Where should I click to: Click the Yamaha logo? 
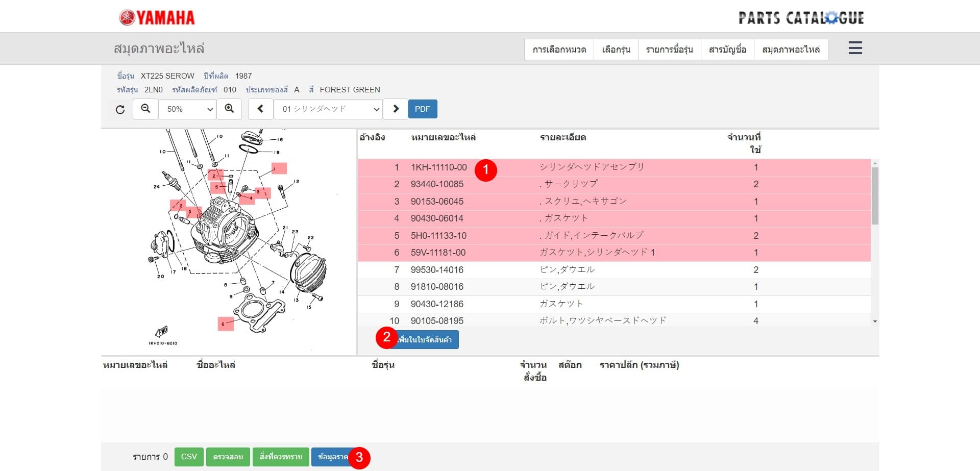click(x=157, y=18)
